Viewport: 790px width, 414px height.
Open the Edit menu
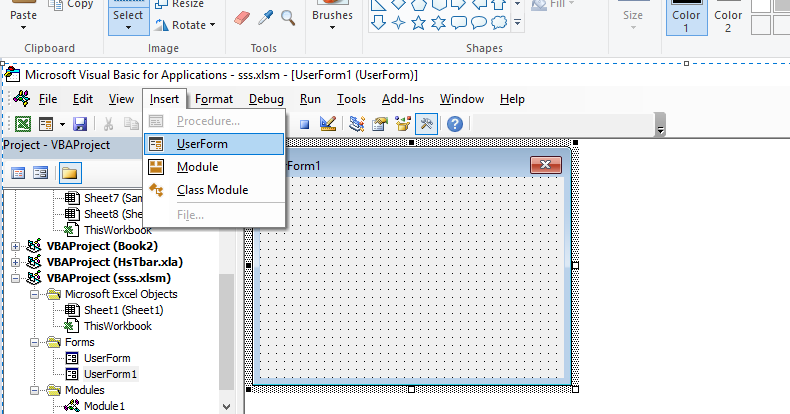[x=83, y=99]
